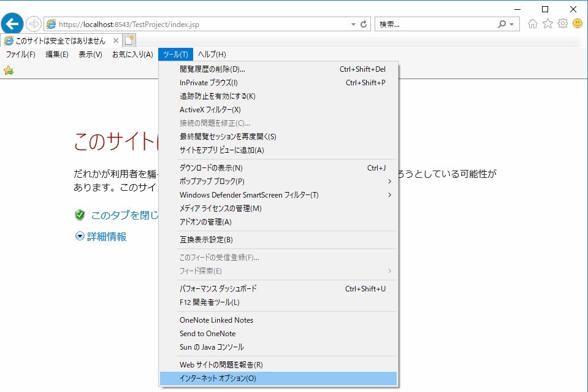Select Send to OneNote

point(278,334)
